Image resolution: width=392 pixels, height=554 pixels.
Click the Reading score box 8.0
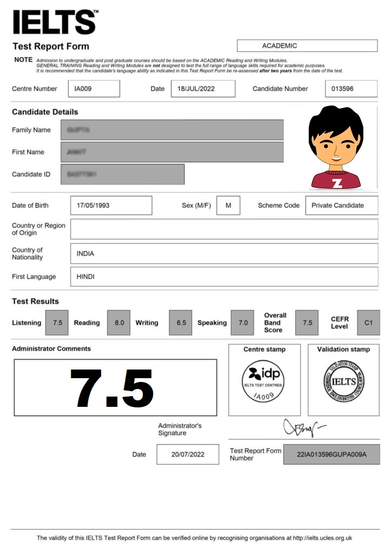[119, 323]
